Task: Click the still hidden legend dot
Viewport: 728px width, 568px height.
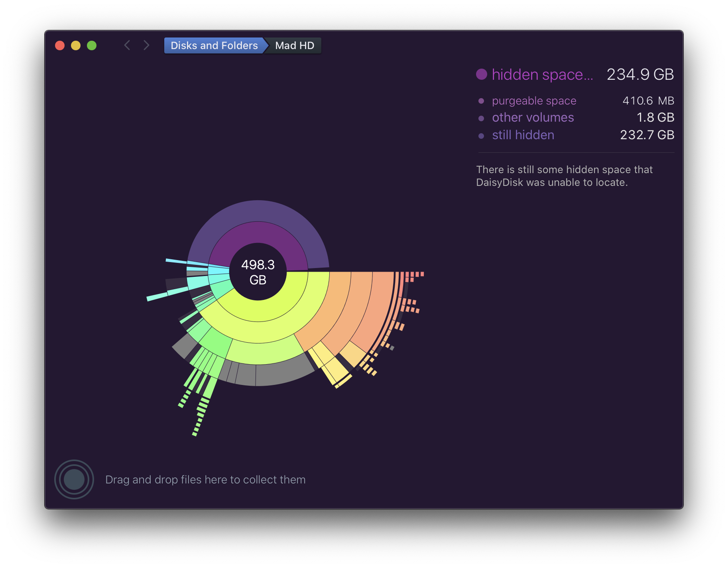Action: click(482, 136)
